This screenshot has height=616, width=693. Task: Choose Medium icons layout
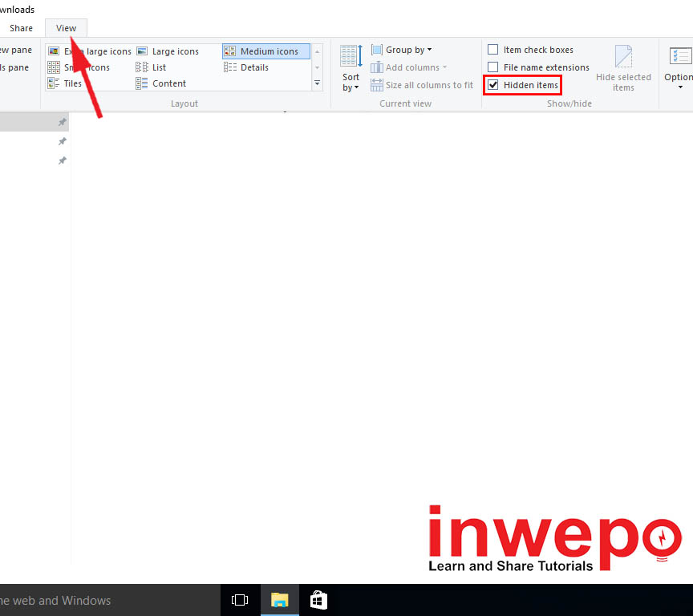pos(266,51)
